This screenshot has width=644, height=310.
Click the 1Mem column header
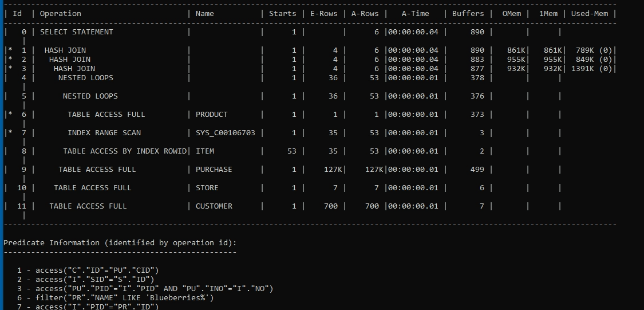(x=548, y=14)
